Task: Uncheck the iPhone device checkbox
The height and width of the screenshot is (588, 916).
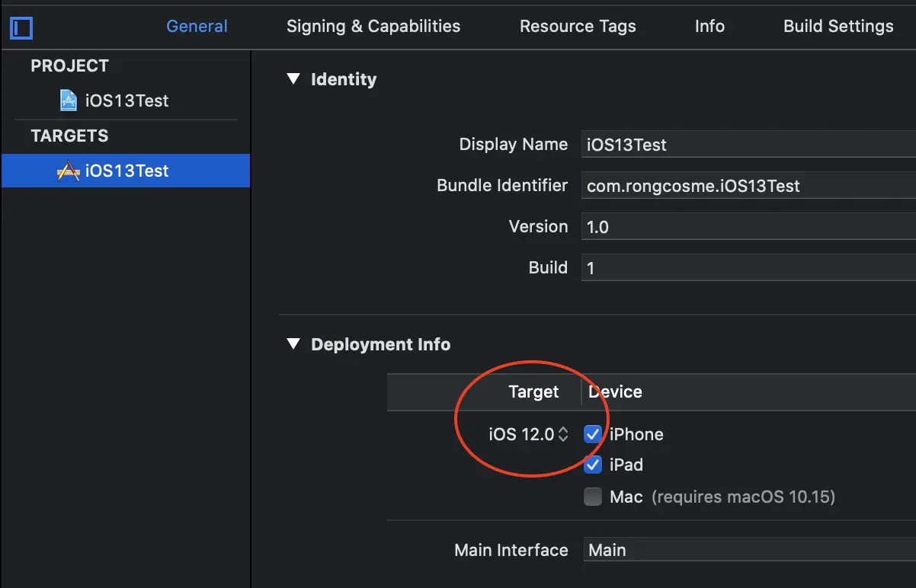Action: (593, 434)
